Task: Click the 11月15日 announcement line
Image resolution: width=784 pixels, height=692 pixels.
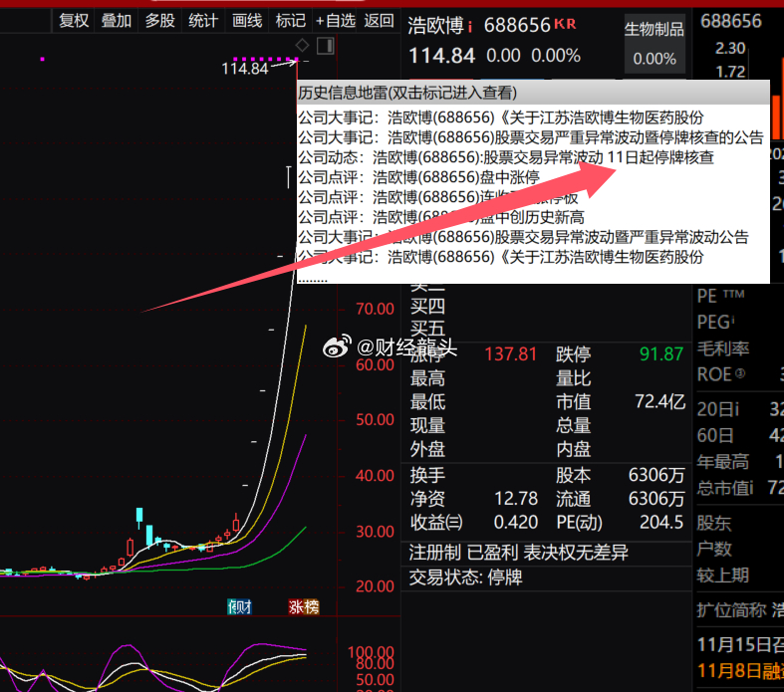Action: tap(740, 644)
